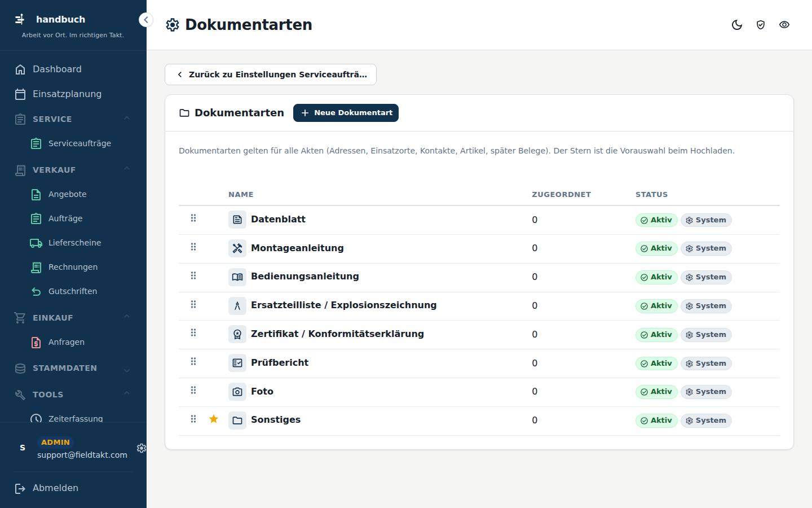Click the Montageanleitung tools icon
The width and height of the screenshot is (812, 508).
(x=237, y=248)
